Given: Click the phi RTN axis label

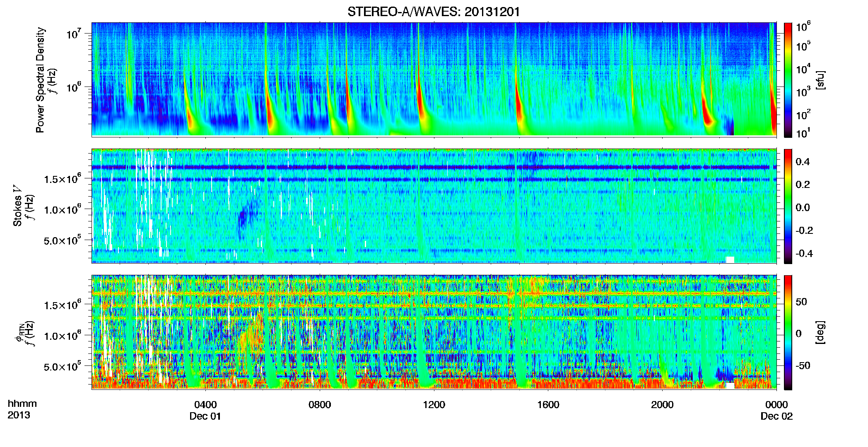Looking at the screenshot, I should [19, 333].
